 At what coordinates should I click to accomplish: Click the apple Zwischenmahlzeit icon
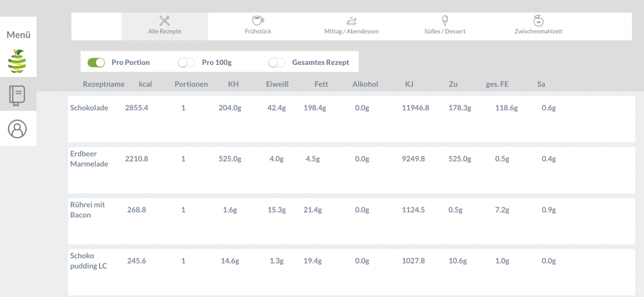(x=538, y=21)
